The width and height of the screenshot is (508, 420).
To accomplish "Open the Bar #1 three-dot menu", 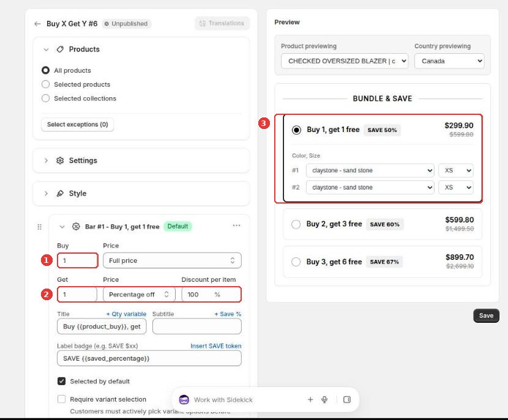I will 236,226.
